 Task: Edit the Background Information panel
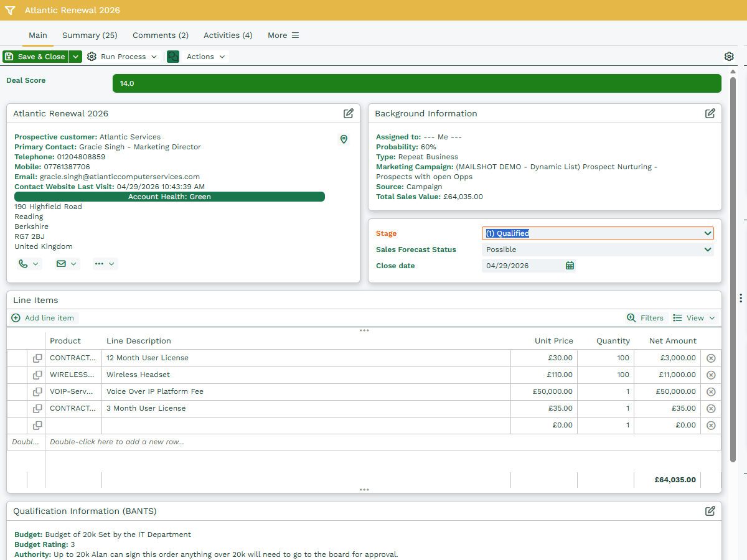click(x=710, y=113)
